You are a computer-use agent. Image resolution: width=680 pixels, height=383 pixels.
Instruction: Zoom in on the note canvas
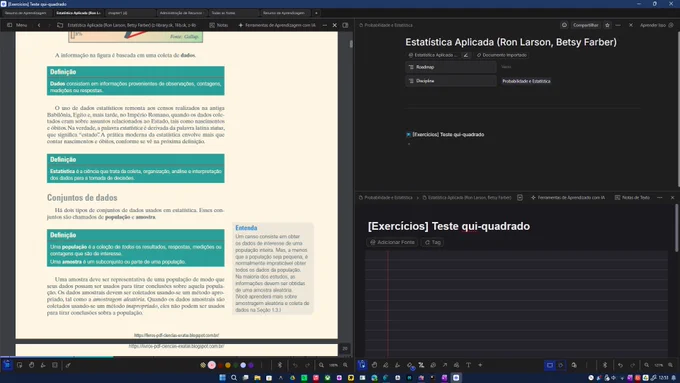coord(670,365)
